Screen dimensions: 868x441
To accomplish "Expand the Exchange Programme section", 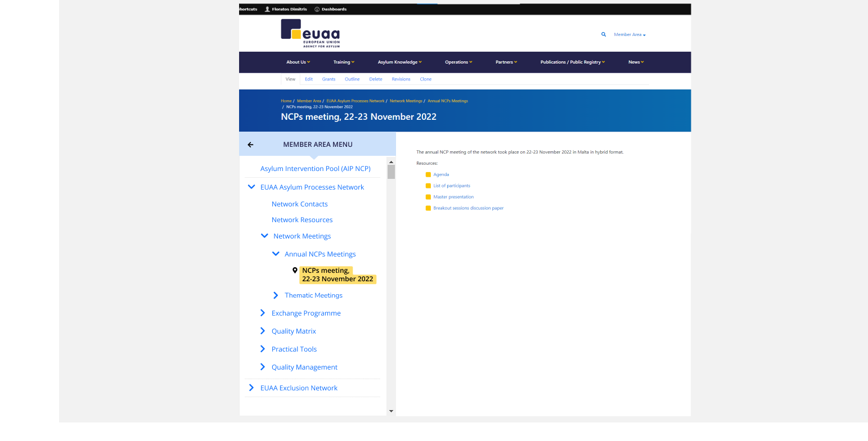I will [x=262, y=313].
